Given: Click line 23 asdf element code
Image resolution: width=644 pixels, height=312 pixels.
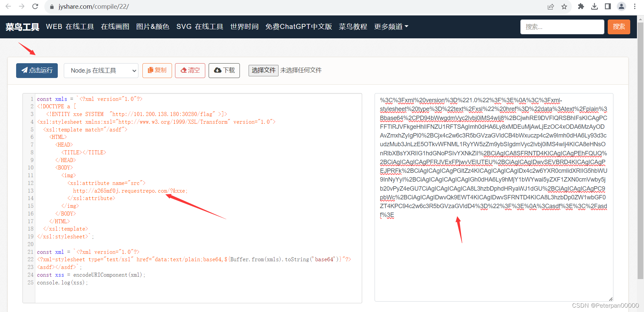Looking at the screenshot, I should coord(59,267).
